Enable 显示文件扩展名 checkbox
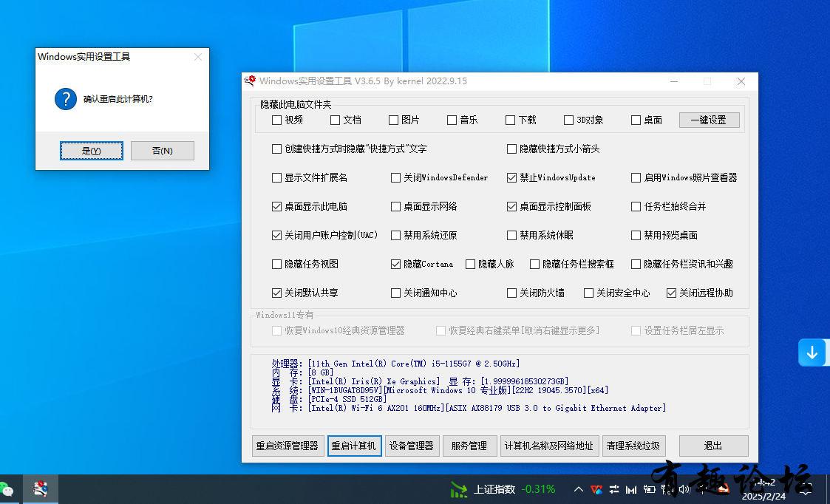The height and width of the screenshot is (504, 830). coord(276,178)
